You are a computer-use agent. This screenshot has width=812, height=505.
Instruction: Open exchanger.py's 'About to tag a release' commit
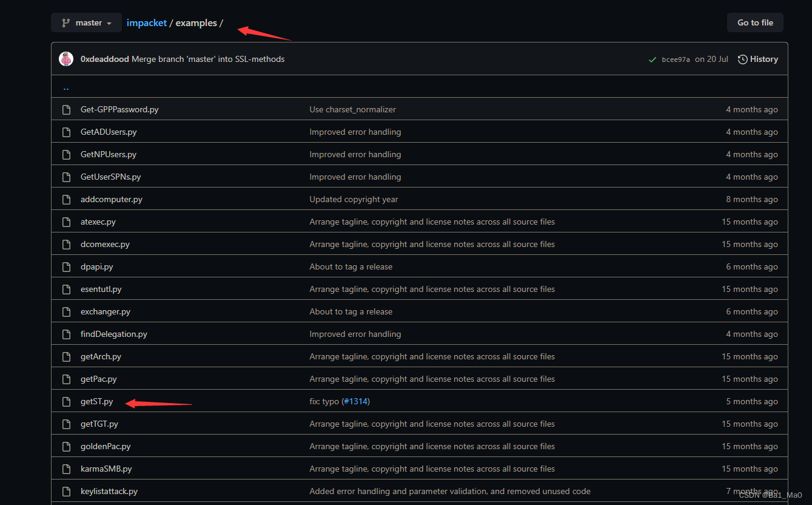coord(351,311)
